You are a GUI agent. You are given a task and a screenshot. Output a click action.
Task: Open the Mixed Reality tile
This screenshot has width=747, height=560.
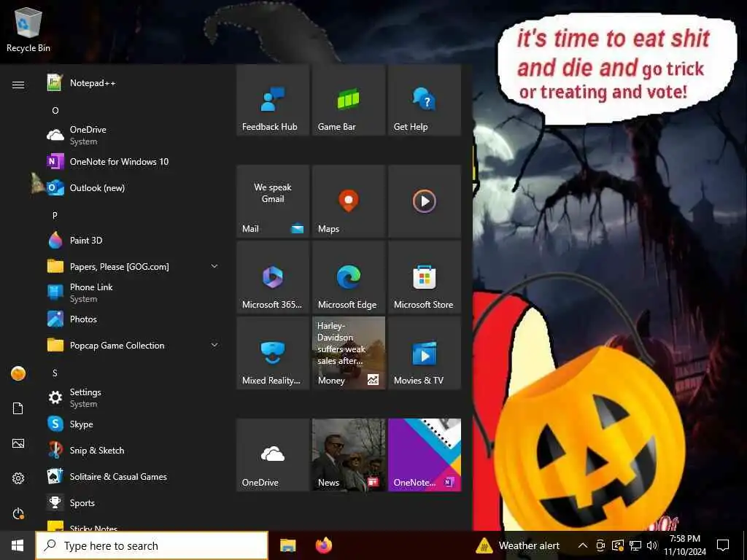pos(273,353)
